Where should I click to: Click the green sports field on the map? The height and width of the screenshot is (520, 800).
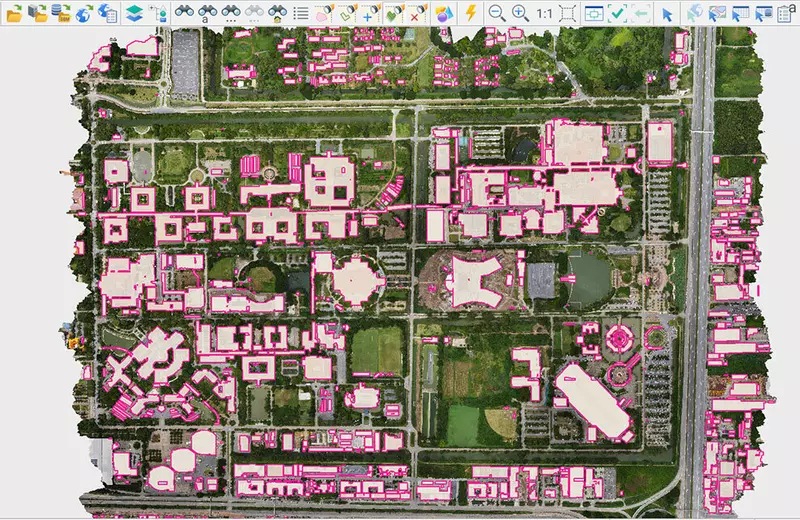pyautogui.click(x=377, y=349)
